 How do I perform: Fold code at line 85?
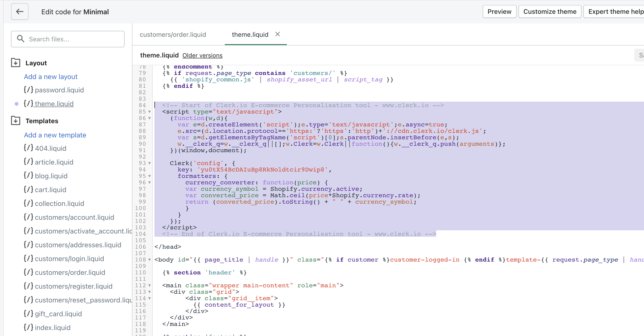point(149,112)
